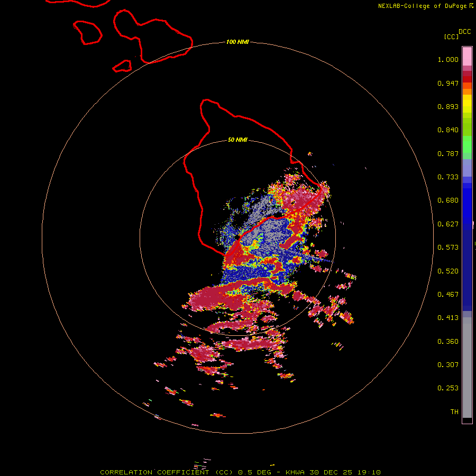
Task: Click the radar site marker at center
Action: (237, 237)
